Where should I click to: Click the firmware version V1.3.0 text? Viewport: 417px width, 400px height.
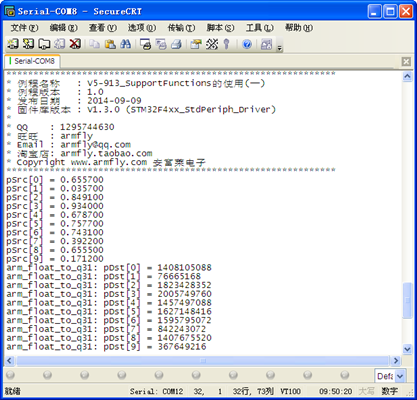click(103, 109)
